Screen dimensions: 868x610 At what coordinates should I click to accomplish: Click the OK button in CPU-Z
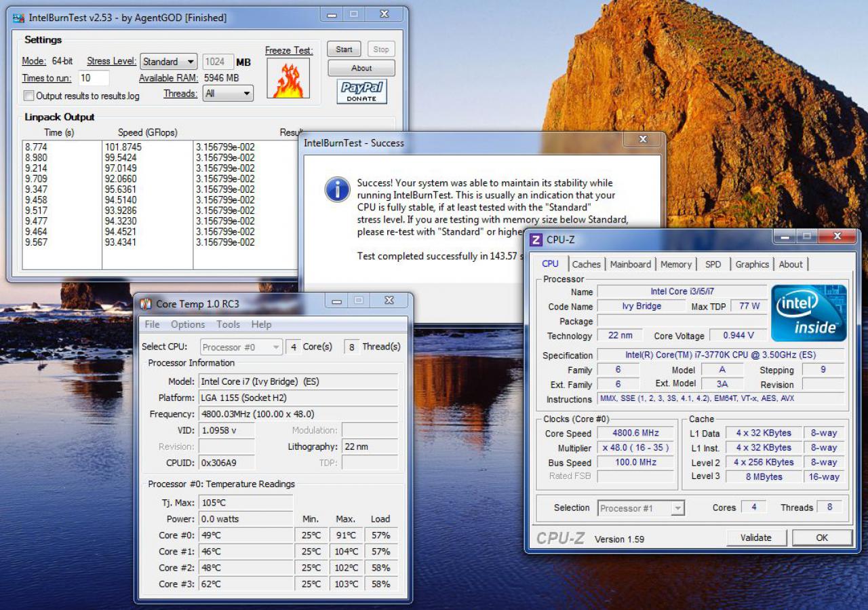(x=822, y=537)
